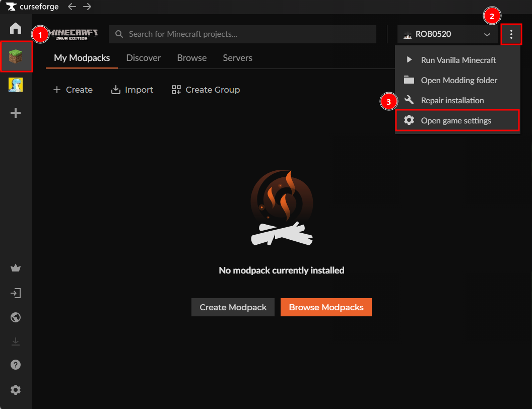The image size is (532, 409).
Task: Click the gray Create Modpack button
Action: (233, 307)
